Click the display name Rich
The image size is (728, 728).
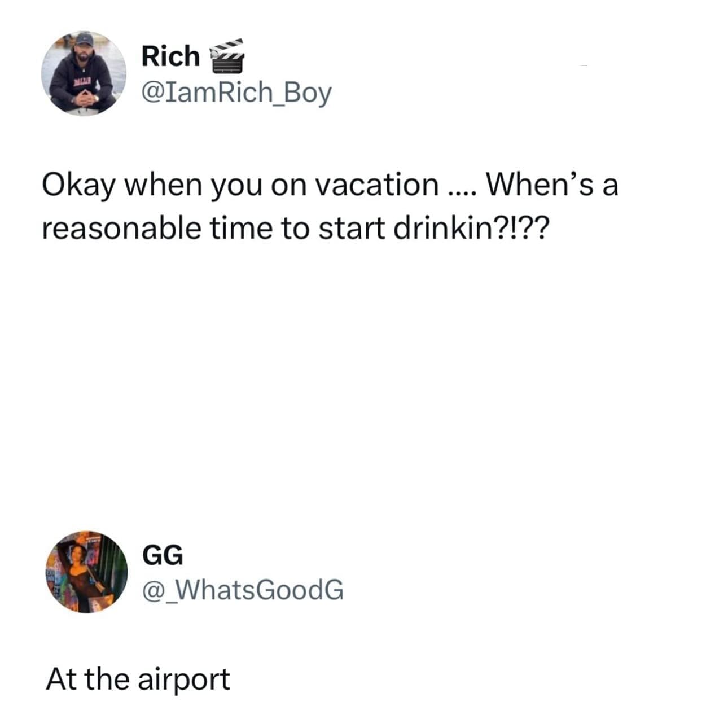pos(170,56)
